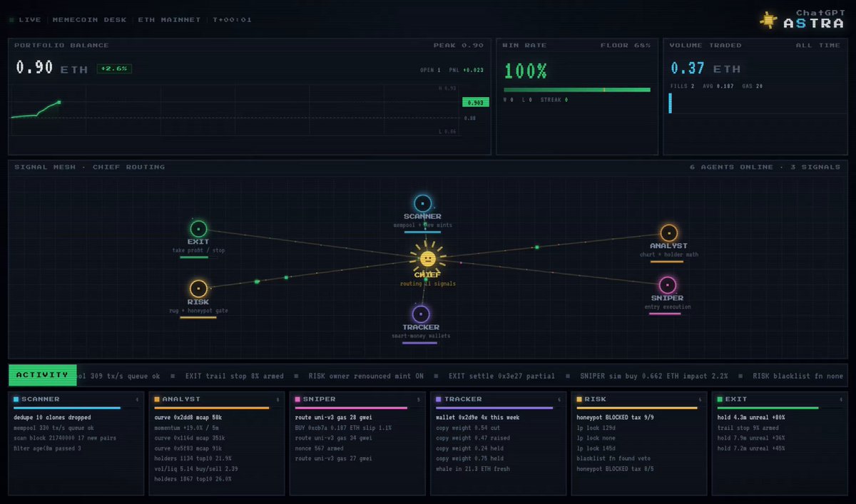This screenshot has height=504, width=856.
Task: Click the 100% win rate value
Action: coord(525,71)
